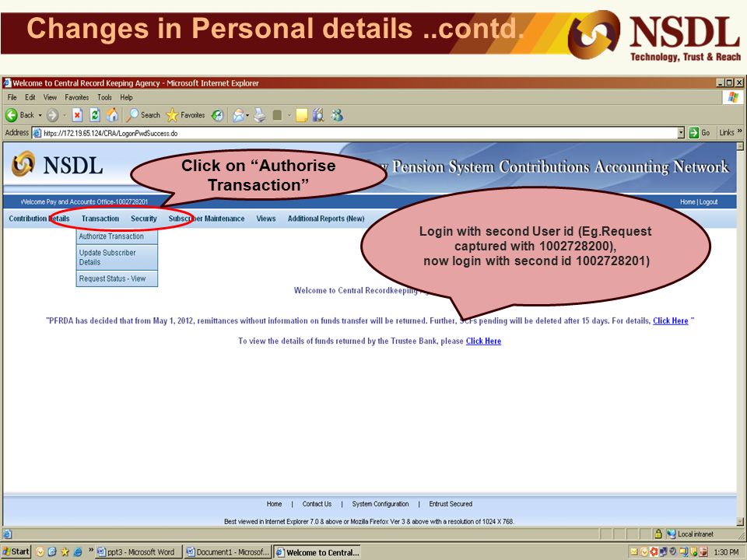The width and height of the screenshot is (747, 560).
Task: Open the Subscriber Maintenance menu
Action: [x=206, y=219]
